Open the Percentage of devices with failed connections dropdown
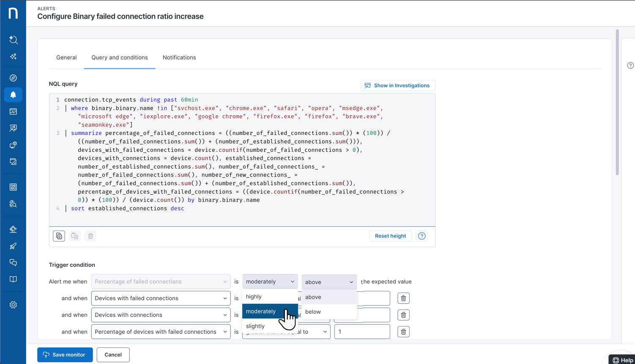 [161, 332]
